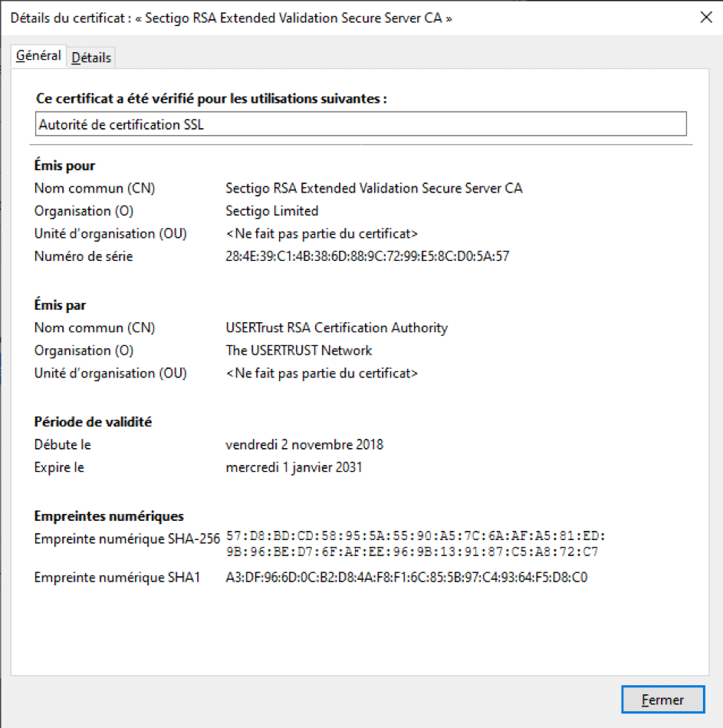
Task: Switch to the Détails tab
Action: pyautogui.click(x=91, y=58)
